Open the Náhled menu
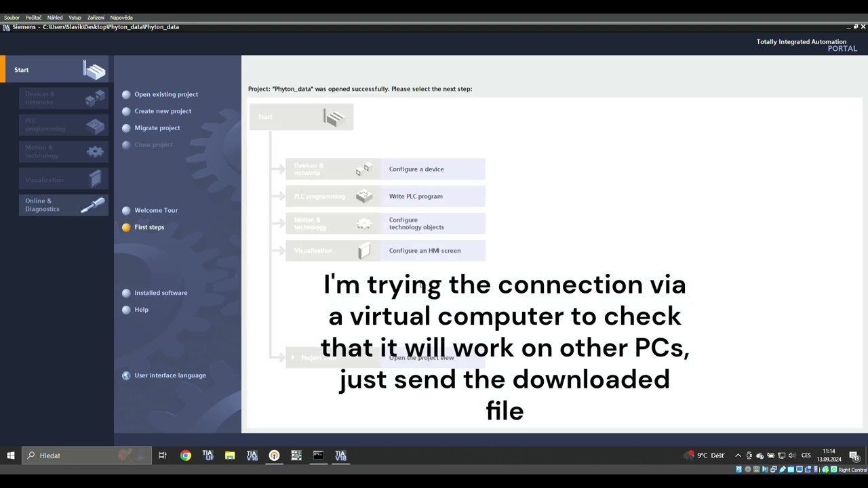 [x=55, y=18]
